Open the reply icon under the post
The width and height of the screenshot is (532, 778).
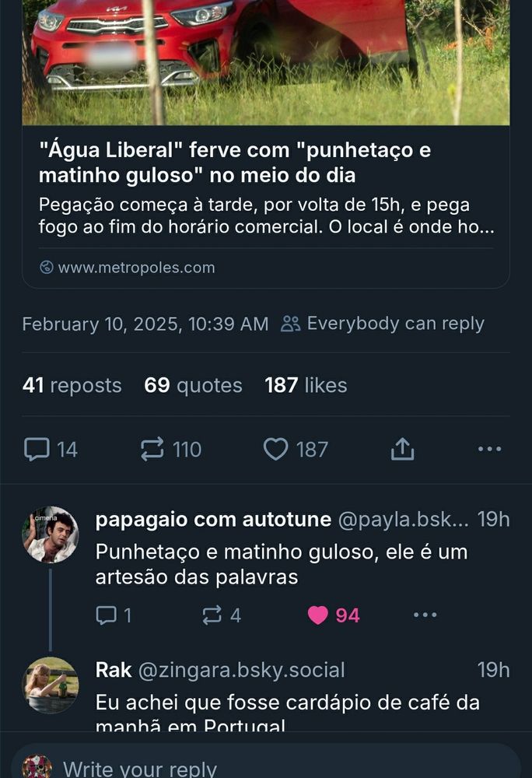pos(37,449)
